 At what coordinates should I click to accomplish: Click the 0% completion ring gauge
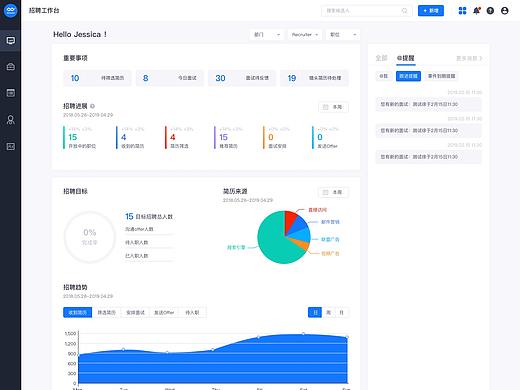[x=90, y=237]
